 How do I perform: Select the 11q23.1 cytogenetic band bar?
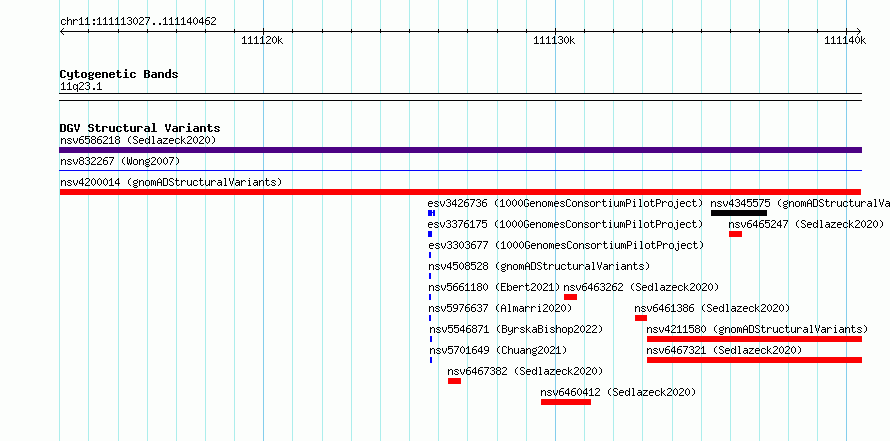(x=460, y=97)
